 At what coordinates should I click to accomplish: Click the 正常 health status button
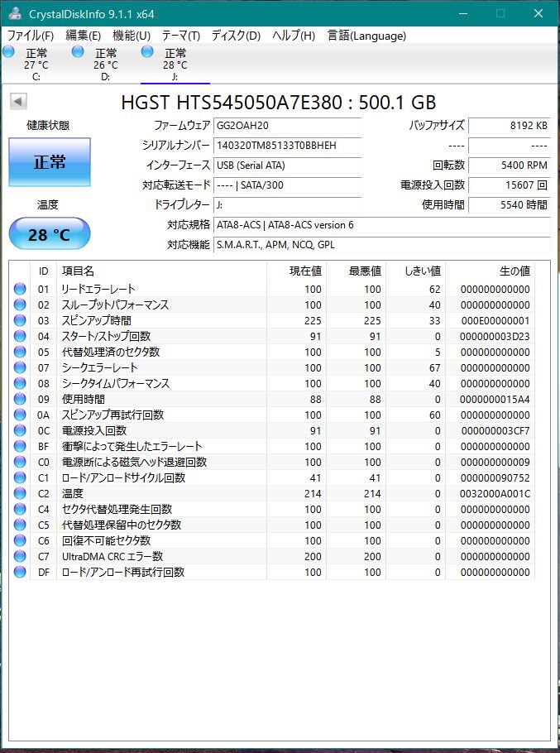coord(50,162)
